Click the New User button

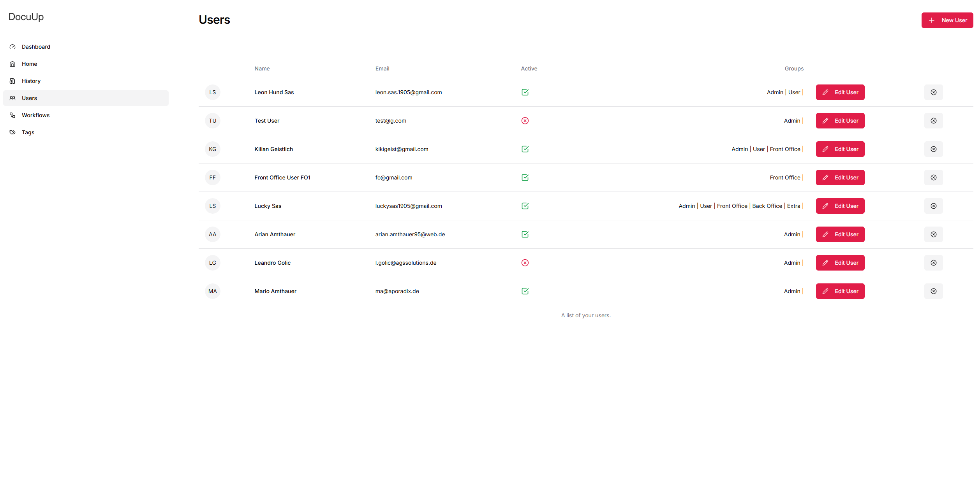(x=947, y=20)
